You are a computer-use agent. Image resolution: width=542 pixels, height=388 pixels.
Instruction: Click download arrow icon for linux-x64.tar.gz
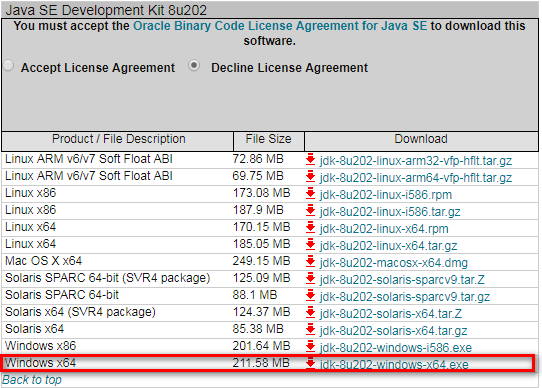[310, 245]
